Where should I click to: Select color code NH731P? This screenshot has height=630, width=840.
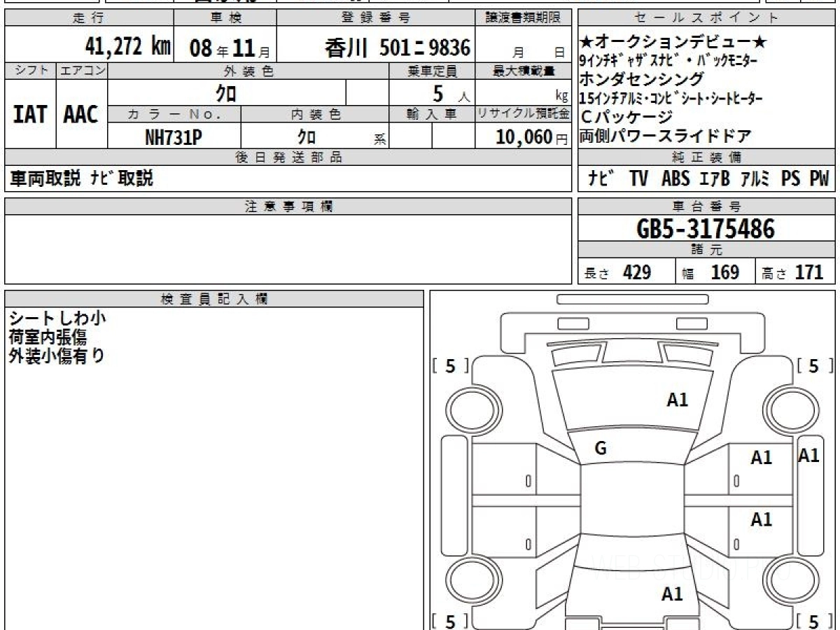pyautogui.click(x=174, y=137)
